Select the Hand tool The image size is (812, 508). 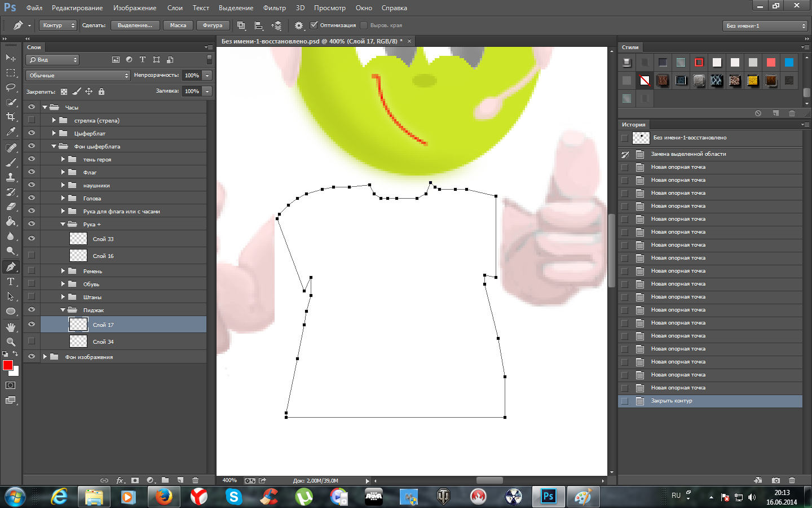click(x=11, y=327)
